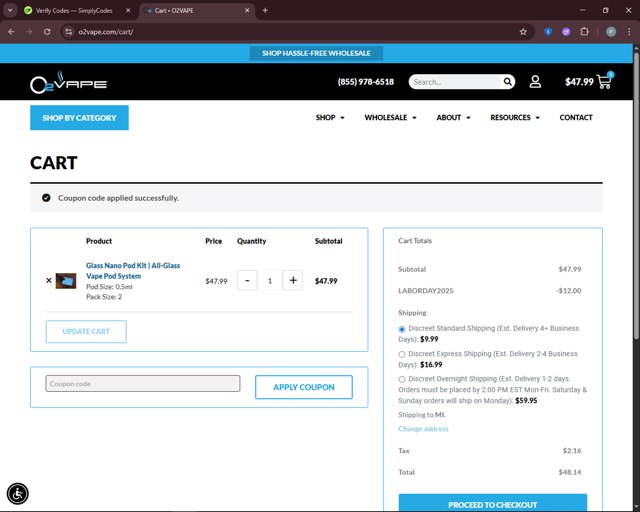The image size is (640, 512).
Task: Expand the SHOP menu
Action: [x=330, y=118]
